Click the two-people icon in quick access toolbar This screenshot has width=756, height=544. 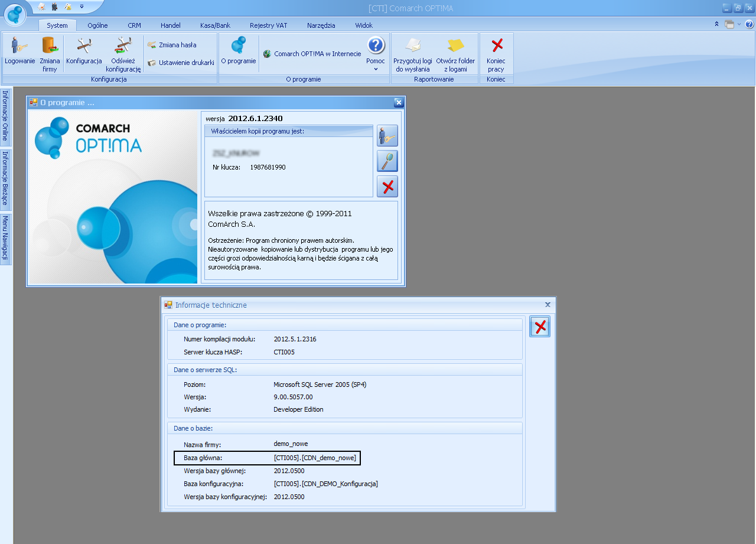[x=54, y=6]
